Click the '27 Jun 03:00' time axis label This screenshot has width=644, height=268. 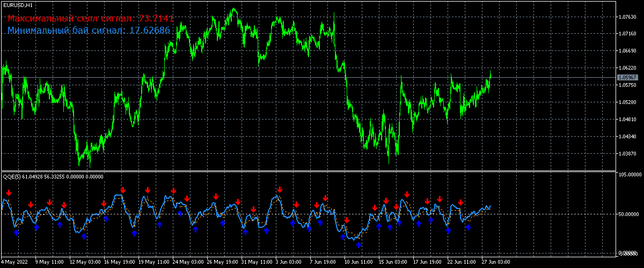pos(495,262)
